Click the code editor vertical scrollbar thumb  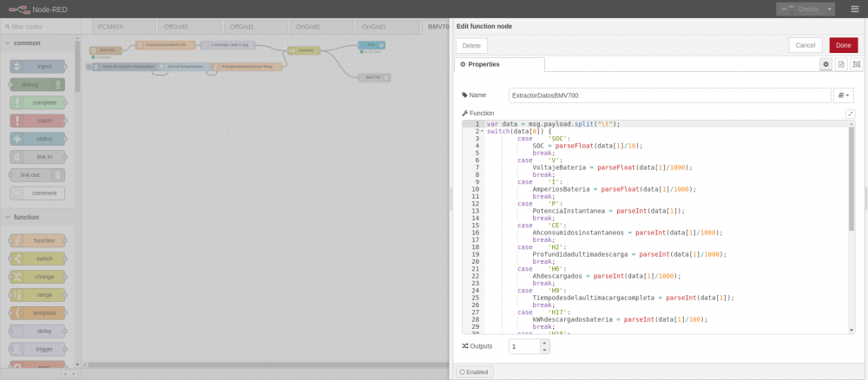(852, 180)
